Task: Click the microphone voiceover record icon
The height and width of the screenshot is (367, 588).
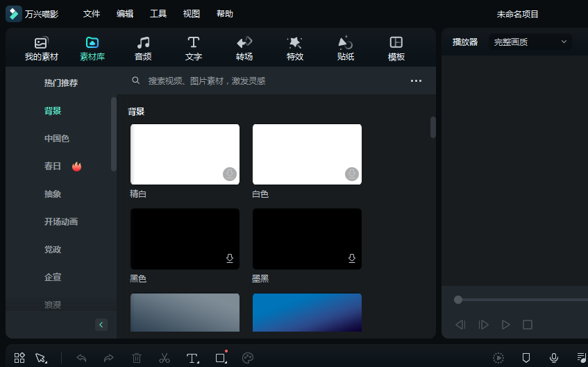Action: 554,358
